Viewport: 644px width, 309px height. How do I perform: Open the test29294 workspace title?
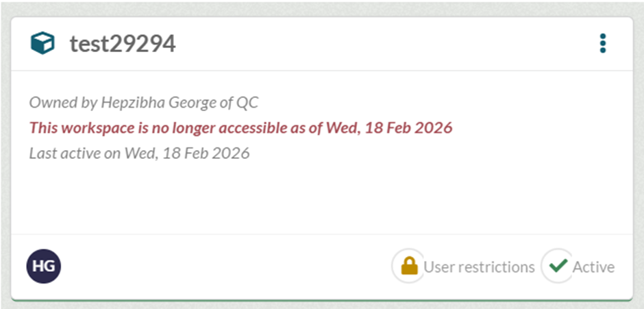[x=123, y=44]
